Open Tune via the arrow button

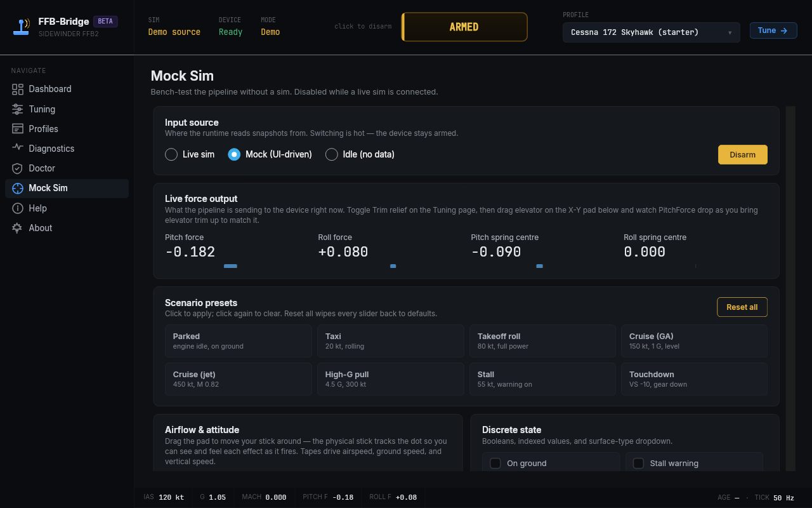[x=773, y=30]
